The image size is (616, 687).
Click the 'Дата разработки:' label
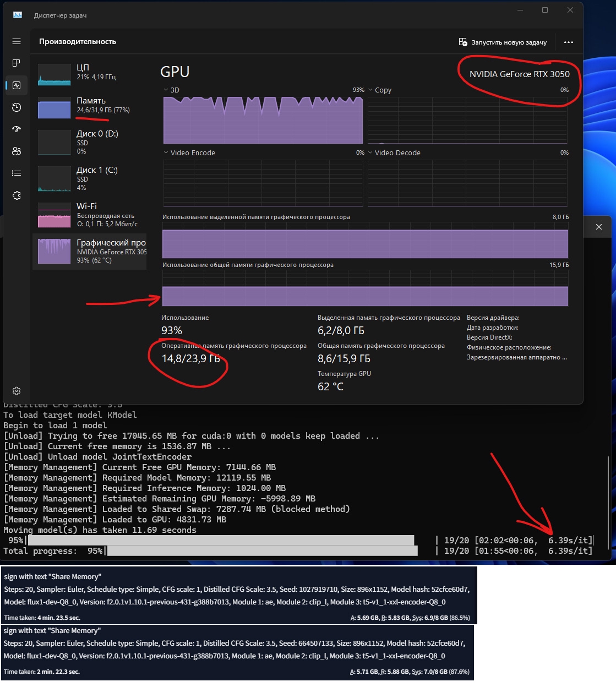point(493,328)
